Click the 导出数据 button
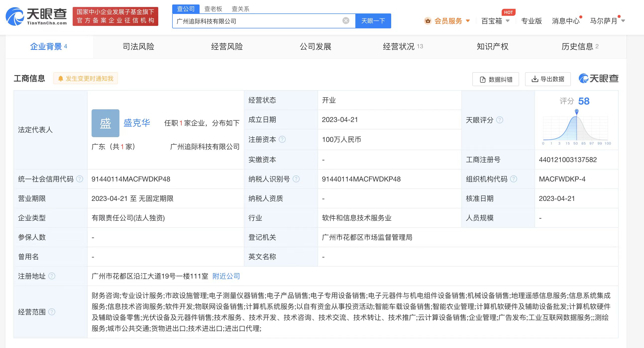The image size is (644, 348). click(x=548, y=79)
